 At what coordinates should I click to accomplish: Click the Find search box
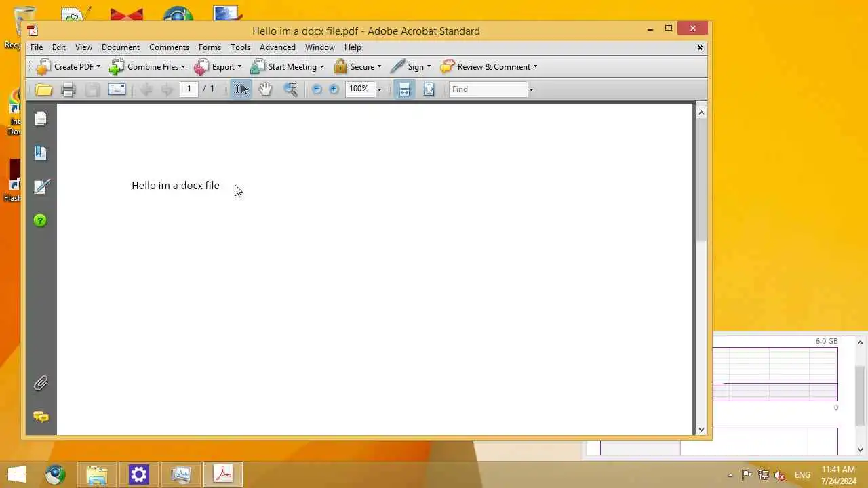click(488, 89)
